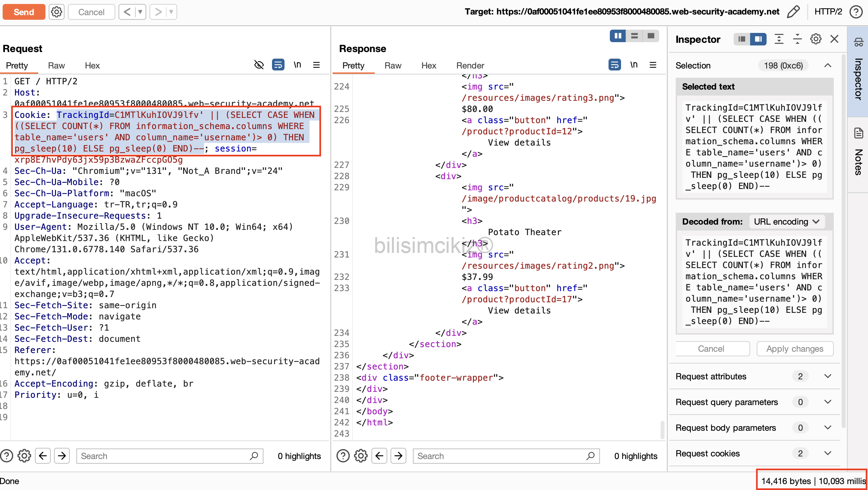
Task: Open Inspector settings gear
Action: click(815, 39)
